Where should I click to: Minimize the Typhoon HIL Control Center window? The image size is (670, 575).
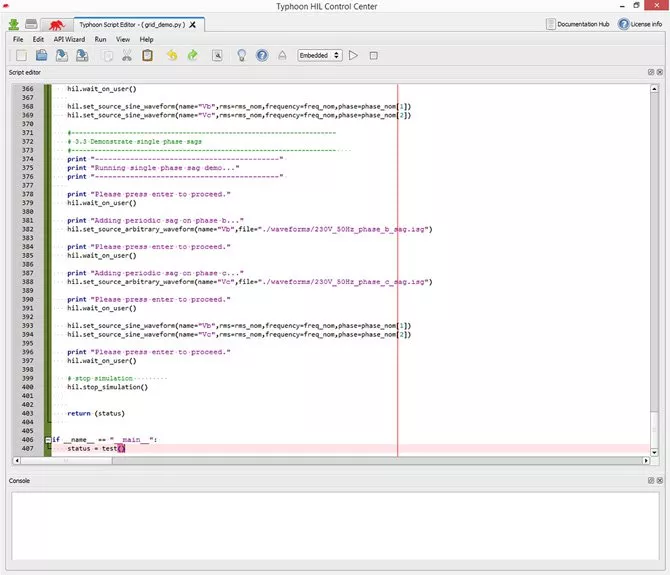(x=622, y=6)
